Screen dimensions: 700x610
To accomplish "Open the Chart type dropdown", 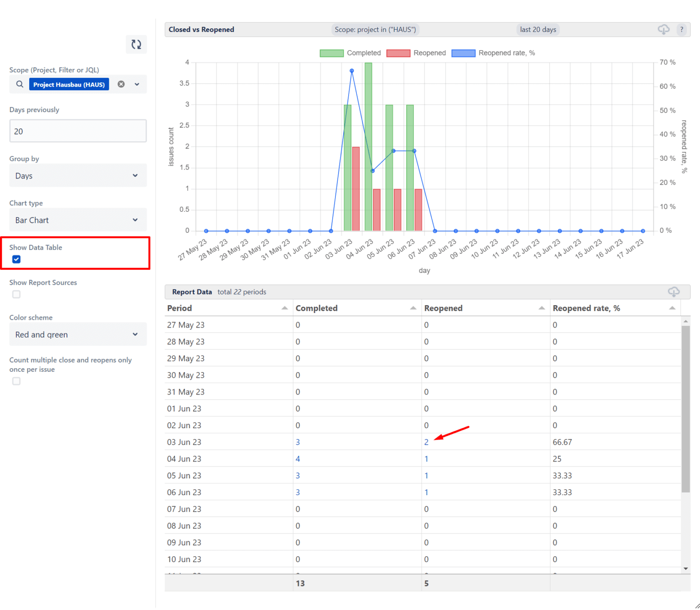I will (77, 220).
